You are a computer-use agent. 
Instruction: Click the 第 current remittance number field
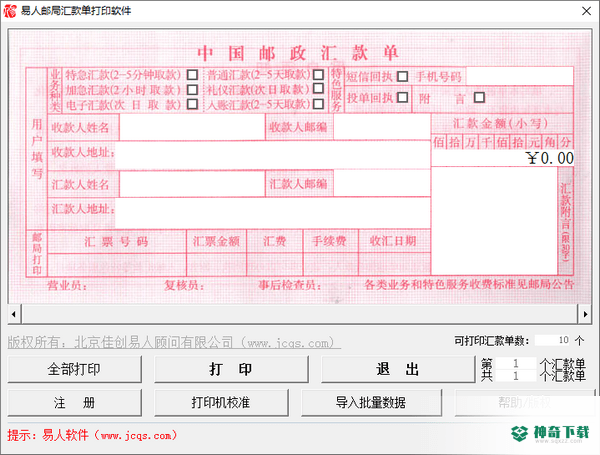pos(516,363)
